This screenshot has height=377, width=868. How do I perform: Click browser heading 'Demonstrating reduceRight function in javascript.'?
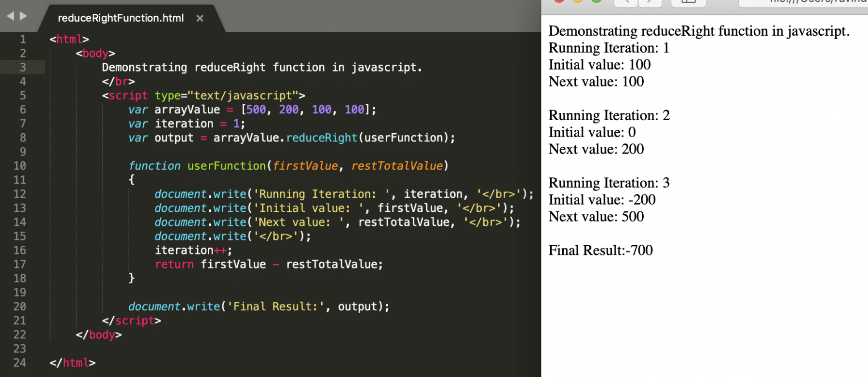pyautogui.click(x=699, y=31)
